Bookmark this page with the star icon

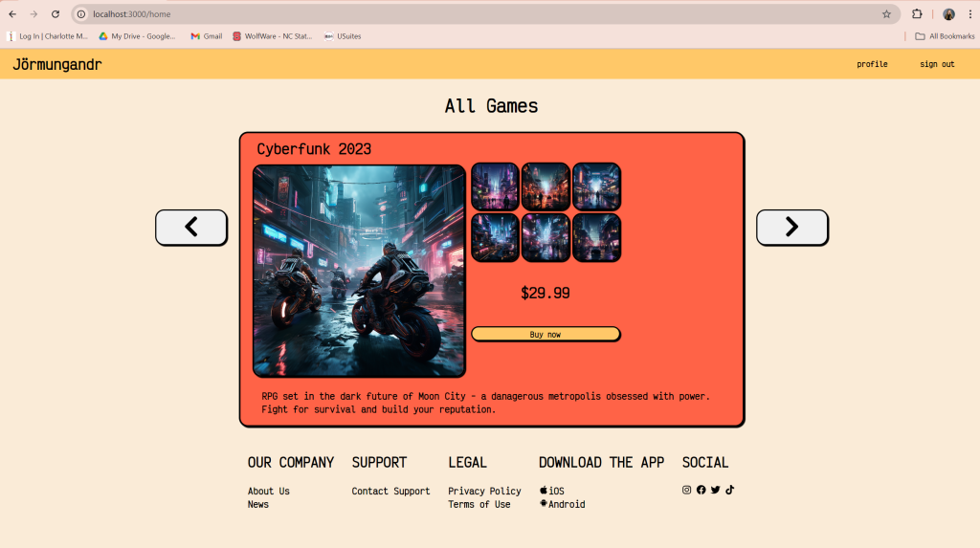886,14
